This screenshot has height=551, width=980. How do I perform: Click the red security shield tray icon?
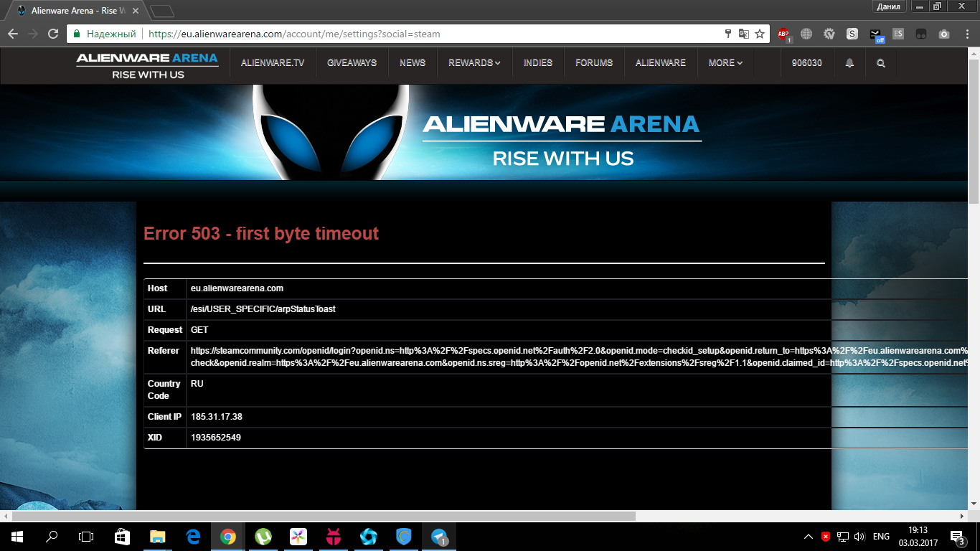[x=826, y=537]
